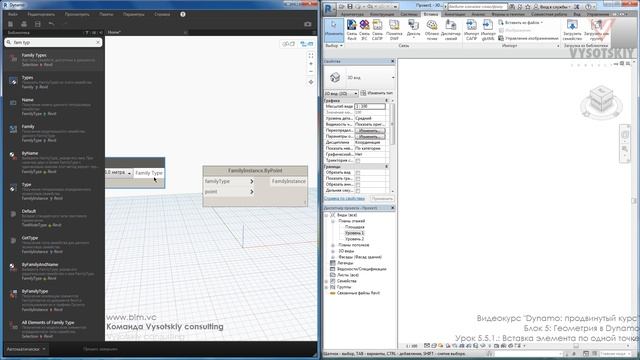Open the Пакеты menu in Dynamo
640x360 pixels.
tap(106, 14)
